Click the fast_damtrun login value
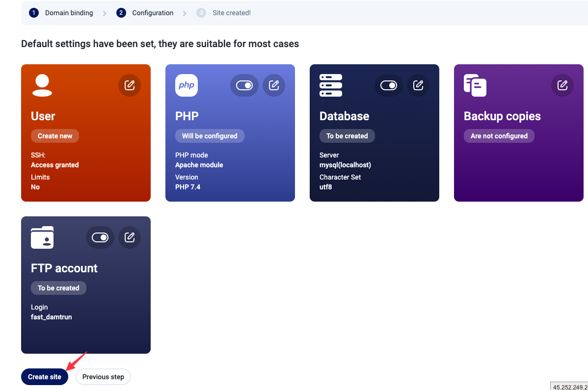Image resolution: width=588 pixels, height=390 pixels. coord(52,317)
